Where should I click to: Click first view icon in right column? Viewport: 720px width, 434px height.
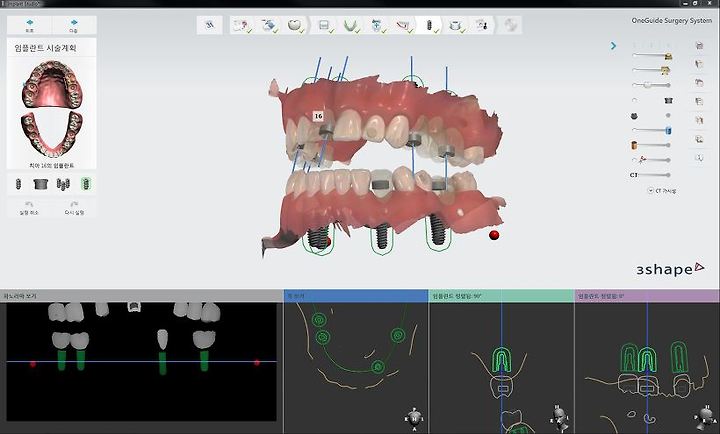click(x=699, y=45)
